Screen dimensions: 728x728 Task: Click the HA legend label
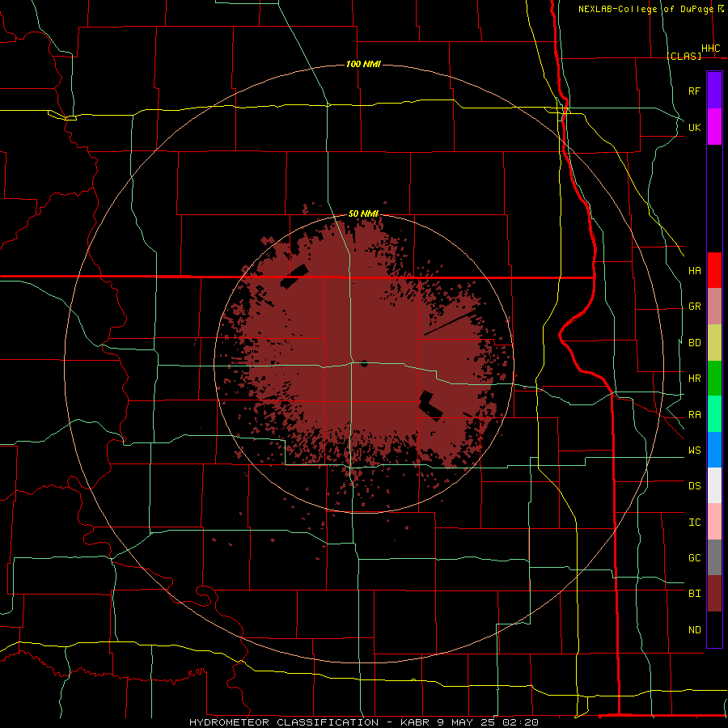click(x=694, y=270)
